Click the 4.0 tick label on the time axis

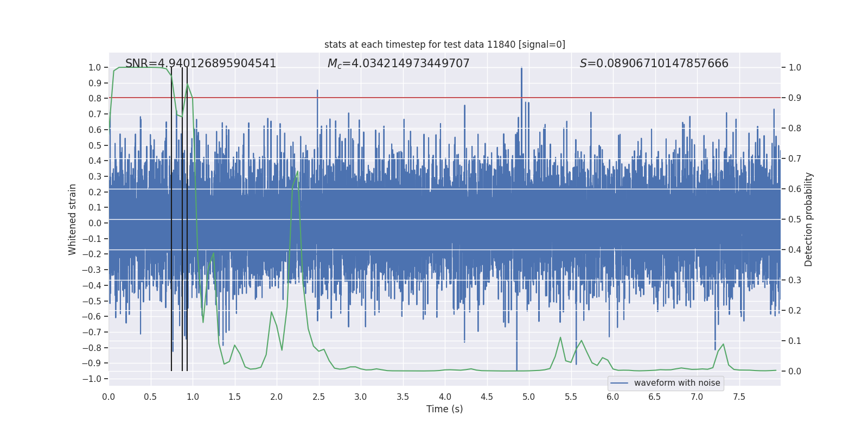click(x=445, y=397)
